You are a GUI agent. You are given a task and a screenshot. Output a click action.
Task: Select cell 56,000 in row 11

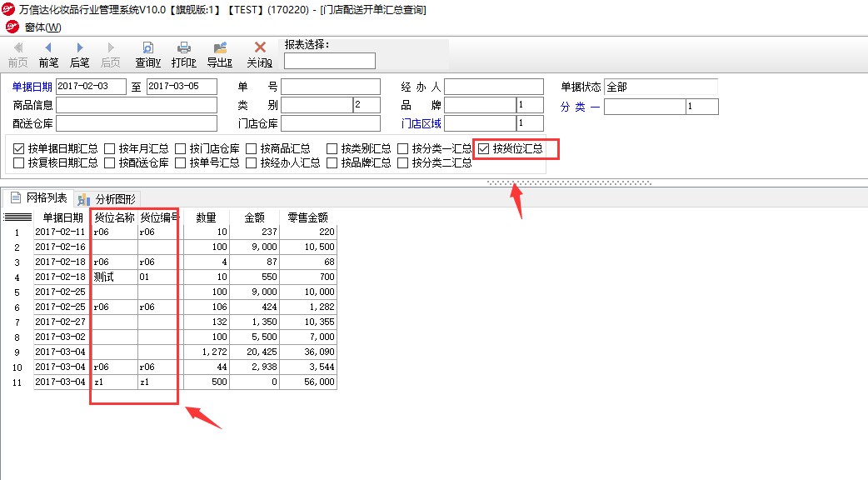tap(307, 382)
